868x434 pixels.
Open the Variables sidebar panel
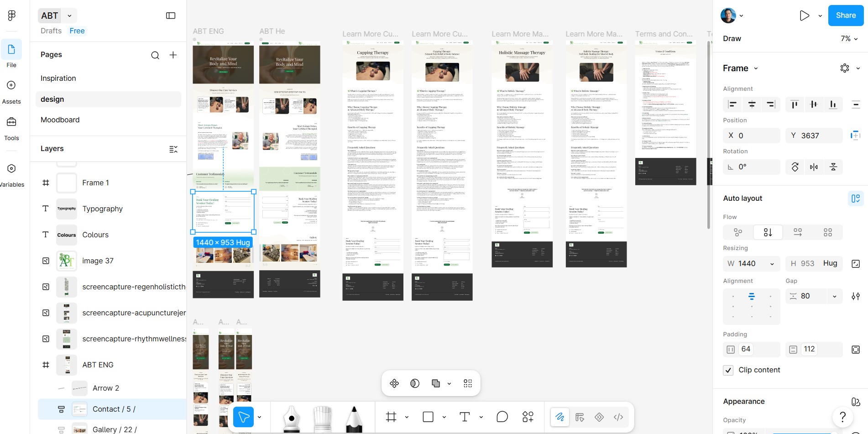tap(11, 168)
